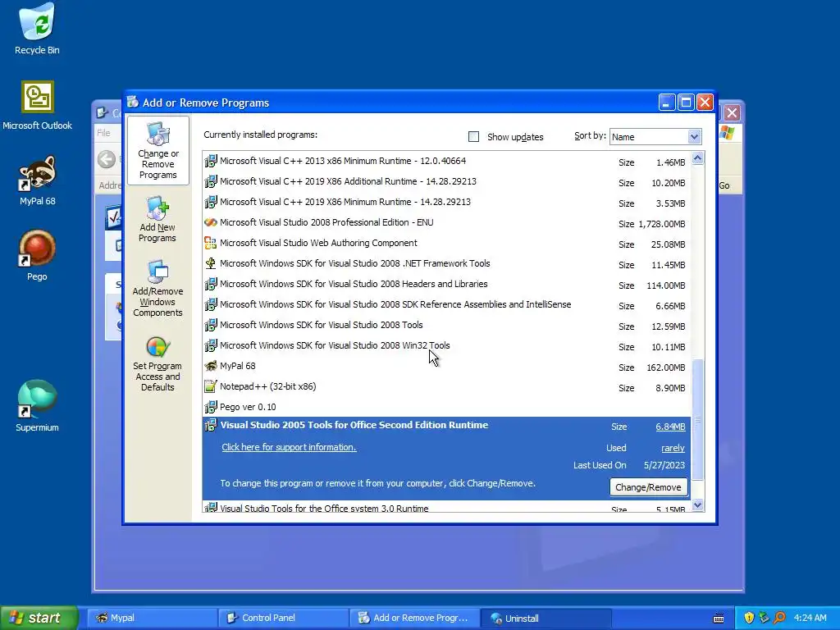Open Change or Remove Programs sidebar icon
Screen dimensions: 840x630
[x=158, y=151]
